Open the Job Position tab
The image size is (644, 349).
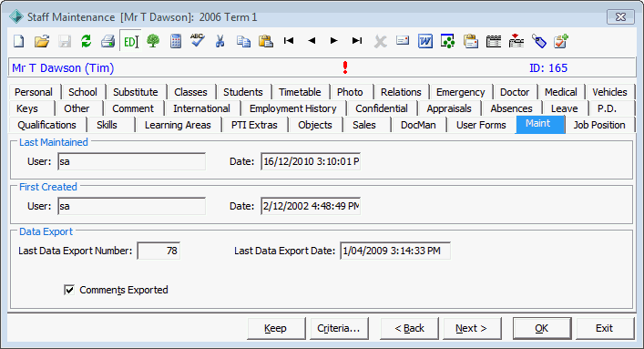tap(599, 125)
